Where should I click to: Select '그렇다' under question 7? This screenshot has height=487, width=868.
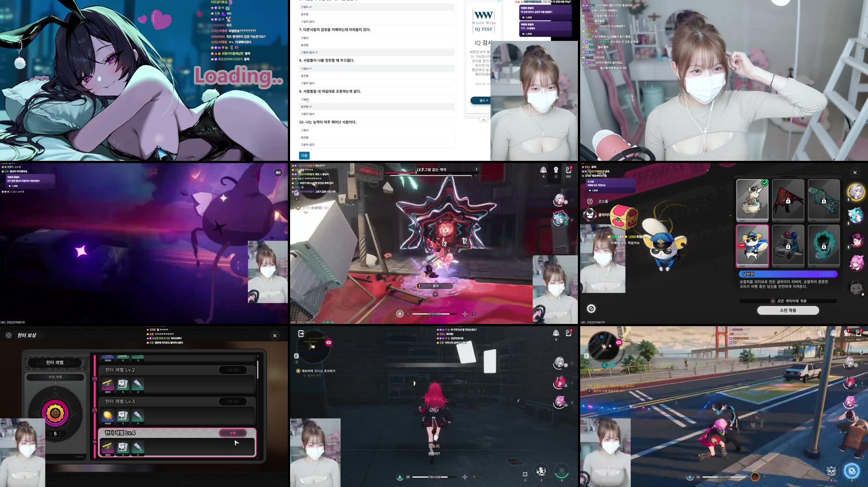tap(376, 38)
